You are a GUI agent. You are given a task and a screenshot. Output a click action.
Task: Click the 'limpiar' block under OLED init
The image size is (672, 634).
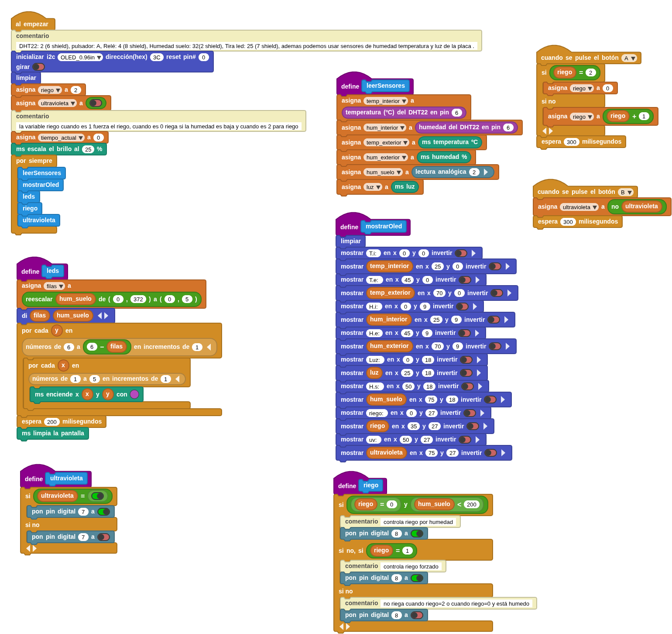tap(26, 78)
